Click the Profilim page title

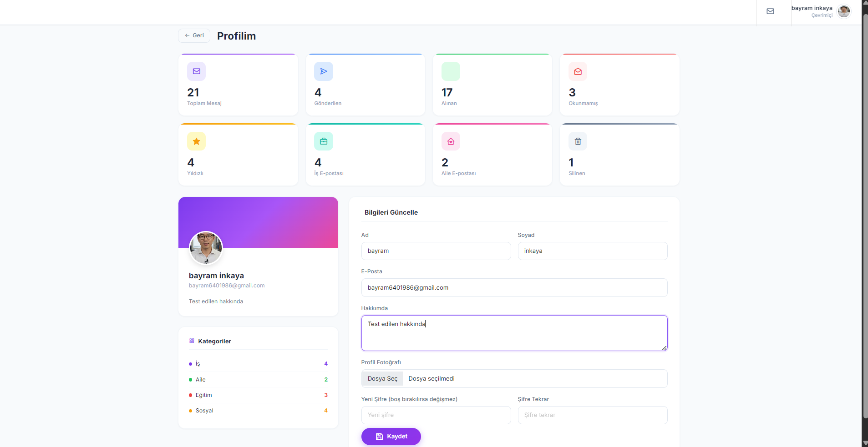[x=236, y=36]
